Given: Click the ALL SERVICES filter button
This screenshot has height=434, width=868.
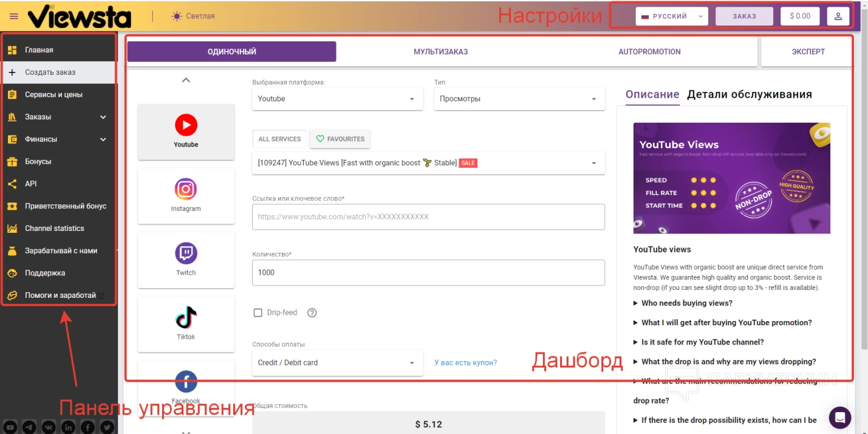Looking at the screenshot, I should tap(279, 139).
